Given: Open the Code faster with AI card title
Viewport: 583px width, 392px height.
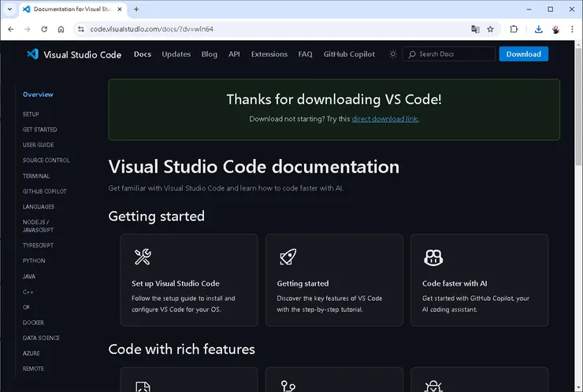Looking at the screenshot, I should pyautogui.click(x=455, y=283).
